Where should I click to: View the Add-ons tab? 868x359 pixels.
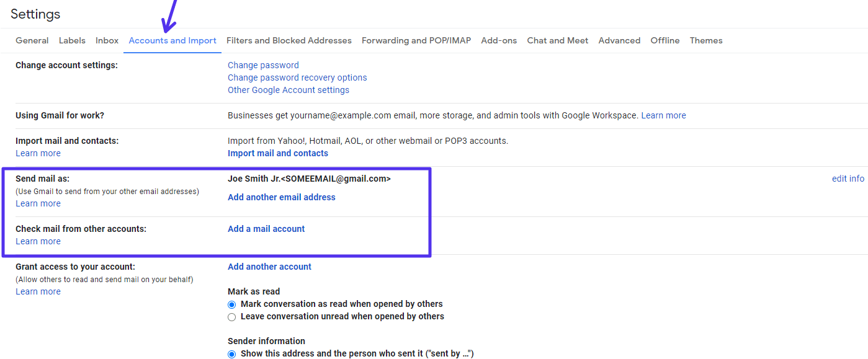click(x=499, y=40)
